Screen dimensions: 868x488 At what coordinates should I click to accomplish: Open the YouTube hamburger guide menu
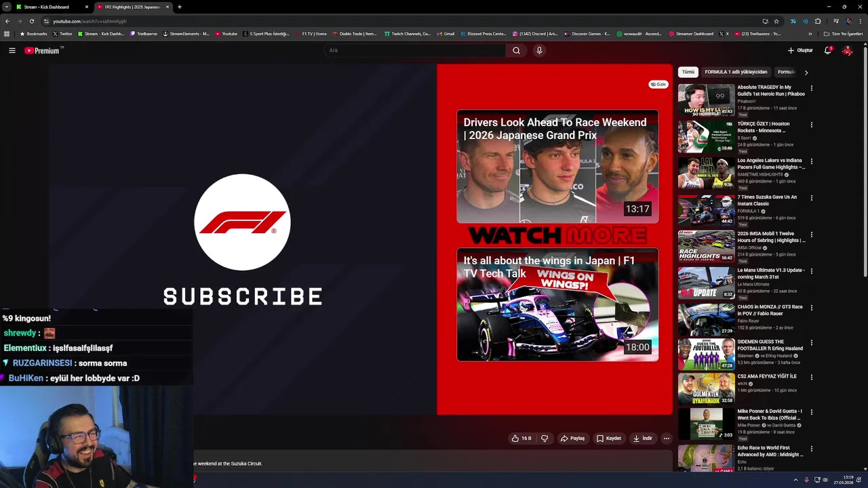click(12, 50)
